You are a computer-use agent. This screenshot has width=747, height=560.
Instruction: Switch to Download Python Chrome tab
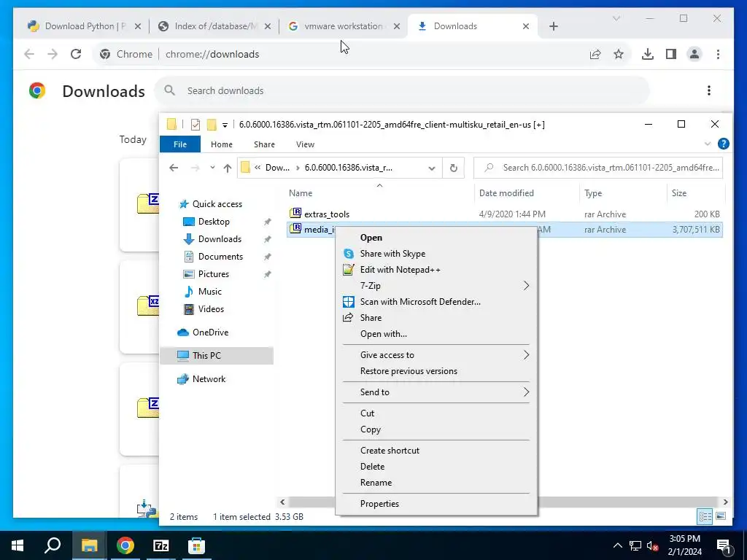pos(85,26)
